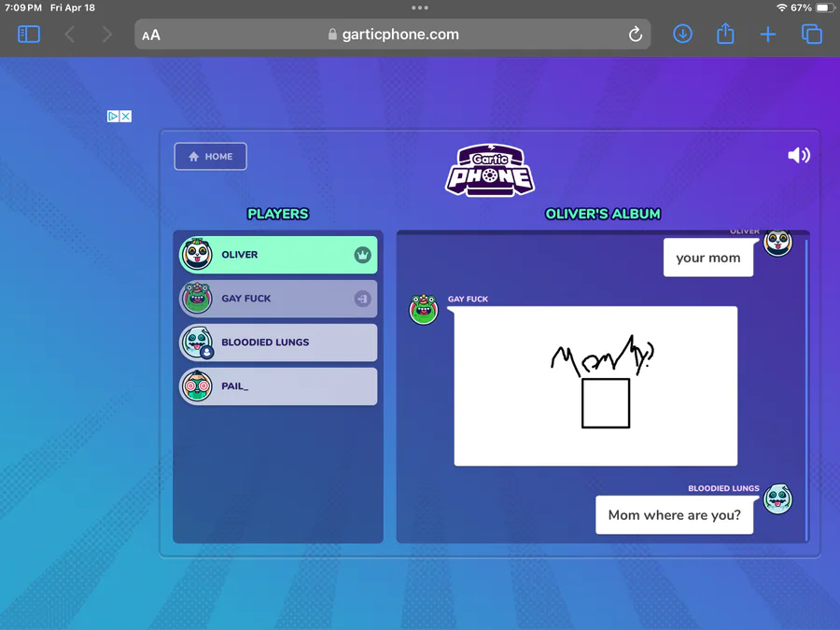Click the PLAYERS heading
Screen dimensions: 840x630
click(278, 214)
